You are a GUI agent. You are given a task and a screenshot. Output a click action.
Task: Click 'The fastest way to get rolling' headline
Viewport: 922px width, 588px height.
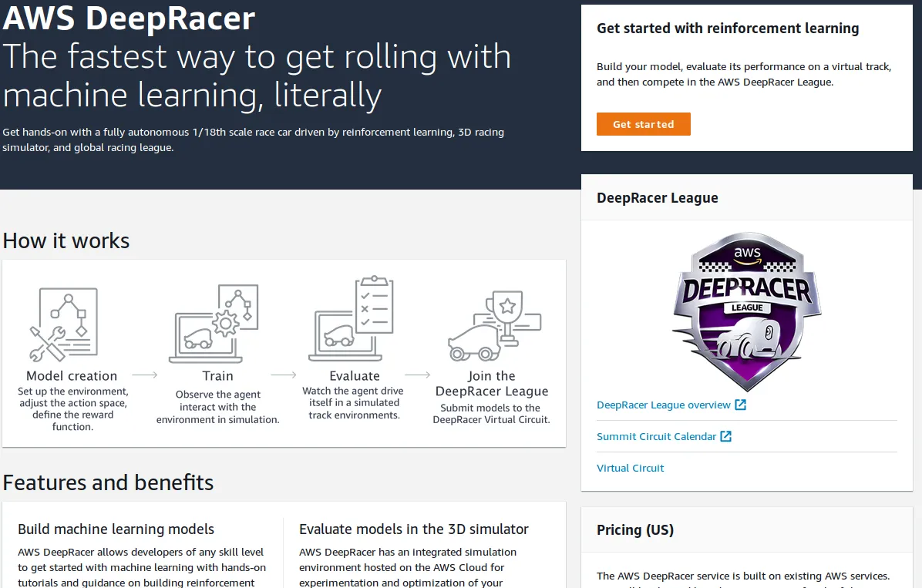pos(257,76)
